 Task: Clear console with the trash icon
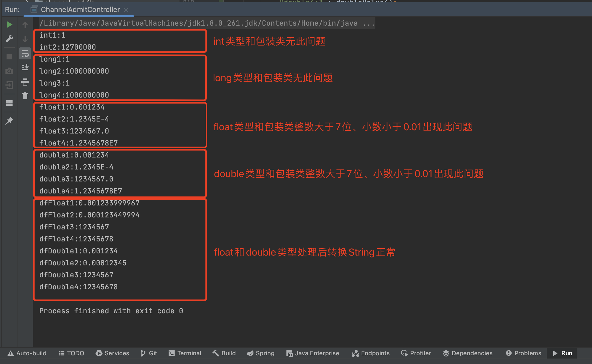tap(25, 96)
